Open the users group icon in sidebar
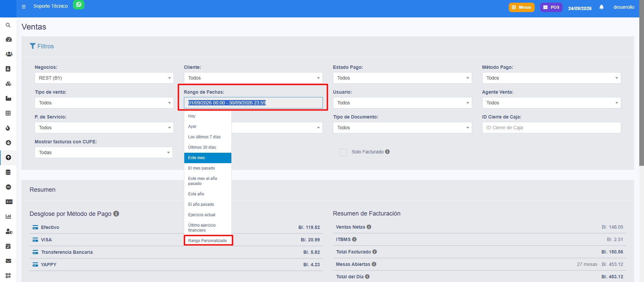 click(8, 54)
